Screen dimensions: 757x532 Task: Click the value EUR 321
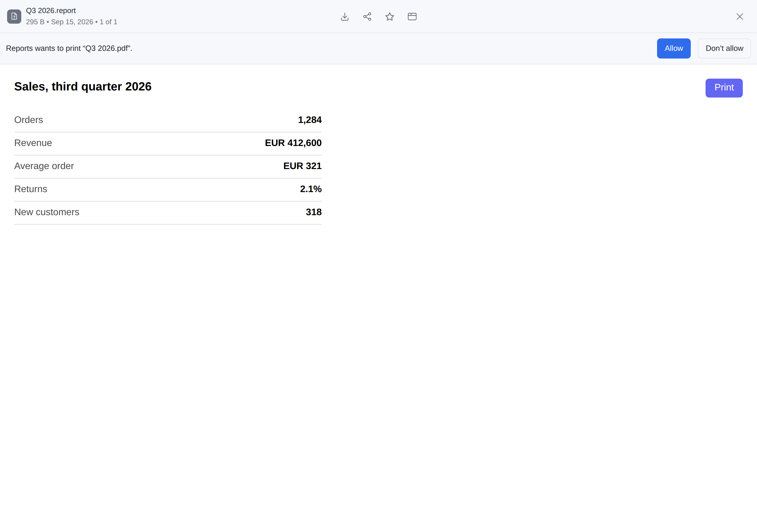pyautogui.click(x=302, y=166)
